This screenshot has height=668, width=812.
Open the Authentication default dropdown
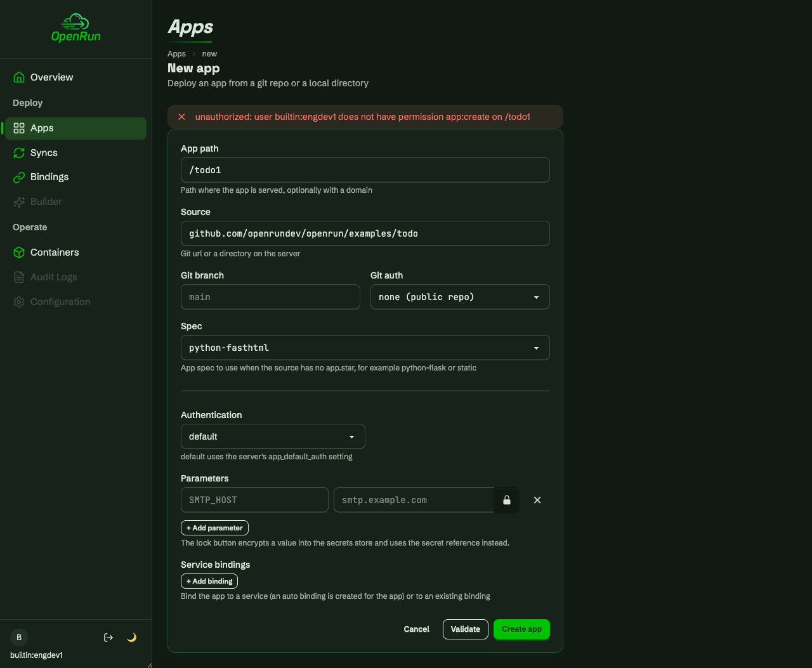pos(273,436)
